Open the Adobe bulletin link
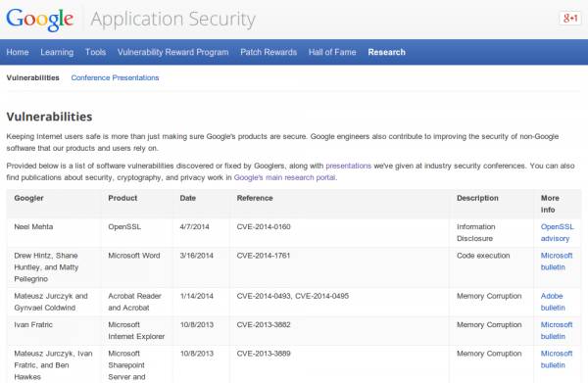 553,302
